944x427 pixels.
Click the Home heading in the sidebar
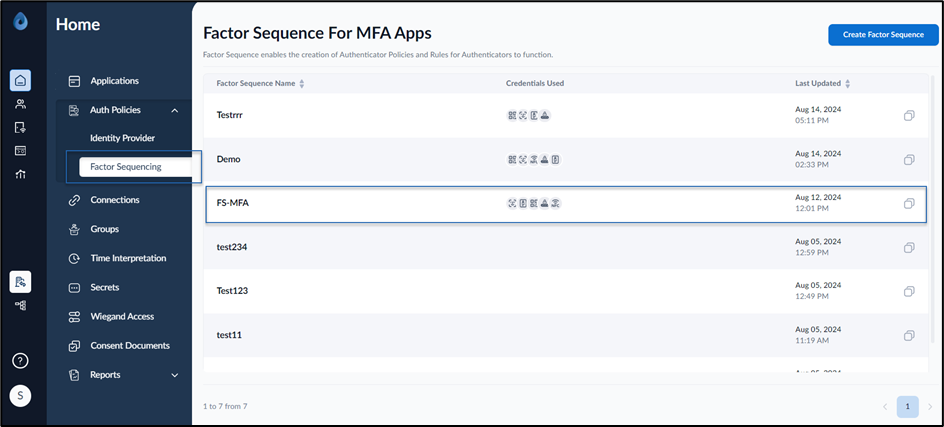tap(78, 25)
